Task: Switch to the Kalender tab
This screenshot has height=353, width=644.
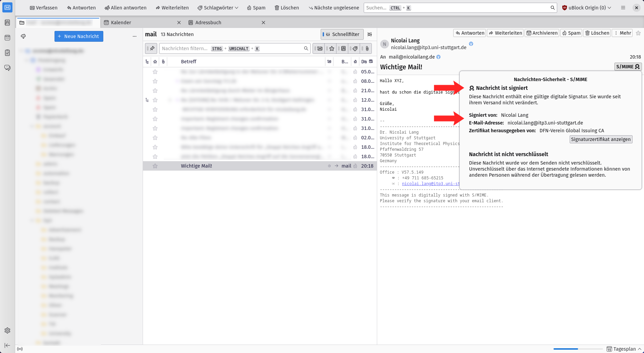Action: [120, 22]
